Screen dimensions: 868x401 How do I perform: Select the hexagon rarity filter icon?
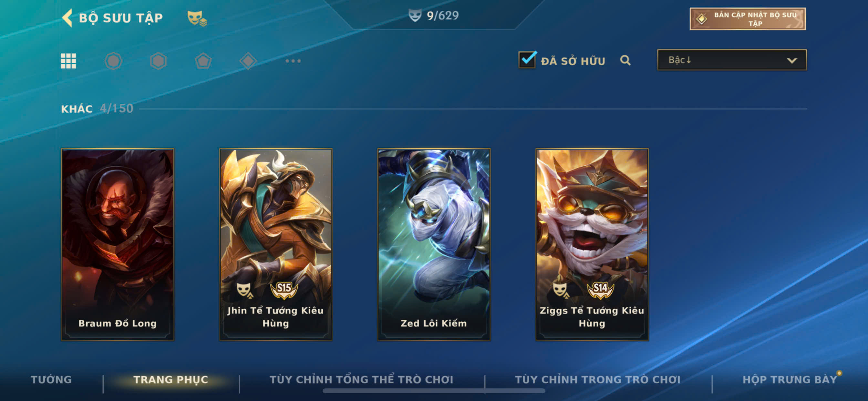point(158,61)
